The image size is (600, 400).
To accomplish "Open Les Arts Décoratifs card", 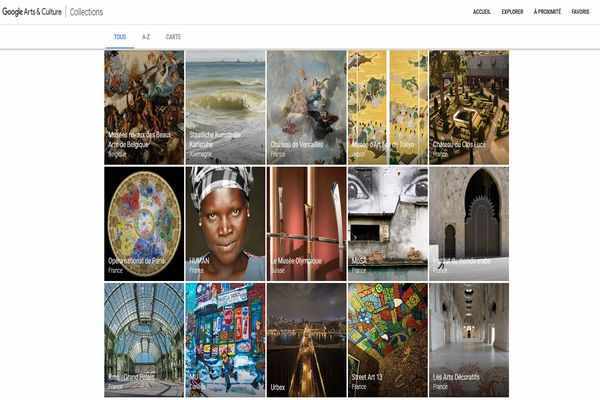I will click(469, 340).
